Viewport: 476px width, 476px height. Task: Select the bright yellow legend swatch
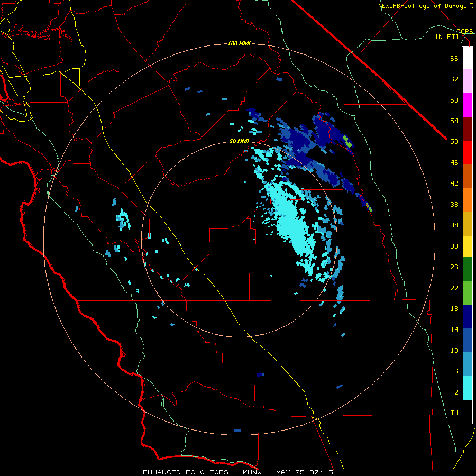467,246
